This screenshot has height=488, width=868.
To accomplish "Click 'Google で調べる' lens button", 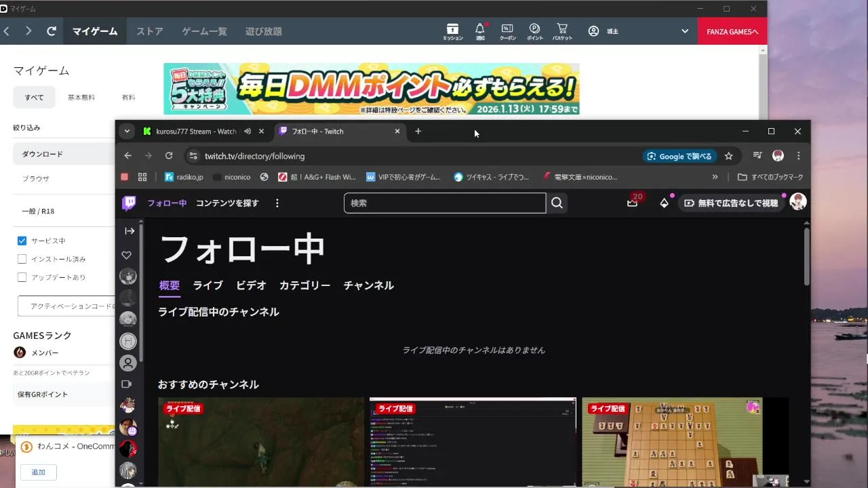I will 679,156.
